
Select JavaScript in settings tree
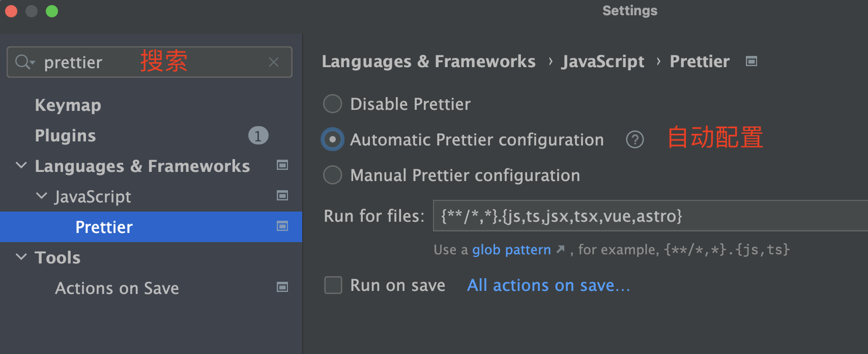(93, 197)
